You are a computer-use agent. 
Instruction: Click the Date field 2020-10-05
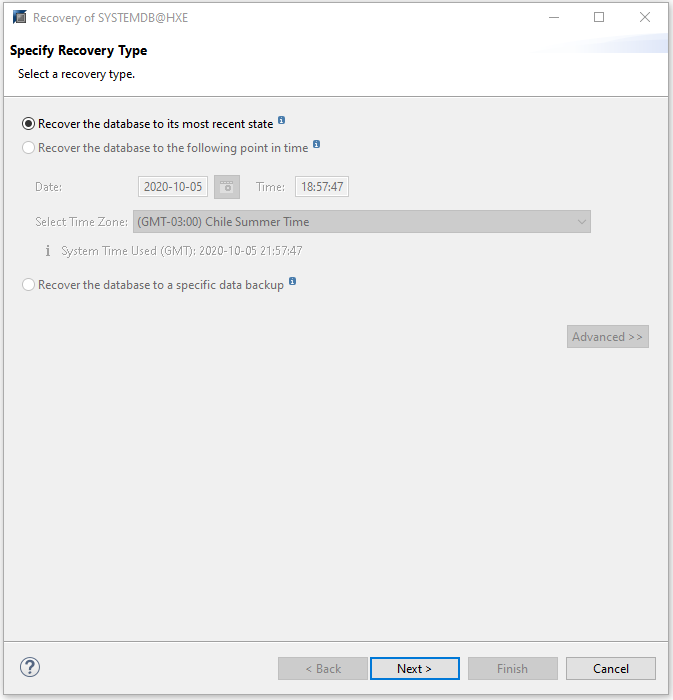point(173,187)
